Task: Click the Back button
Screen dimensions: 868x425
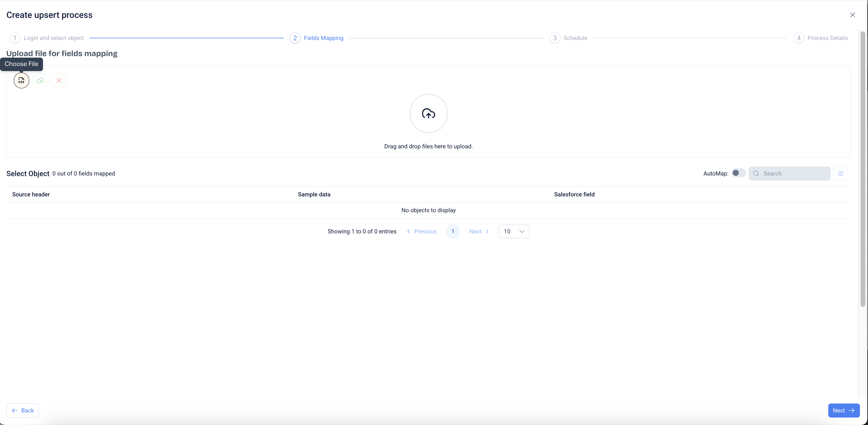Action: 23,410
